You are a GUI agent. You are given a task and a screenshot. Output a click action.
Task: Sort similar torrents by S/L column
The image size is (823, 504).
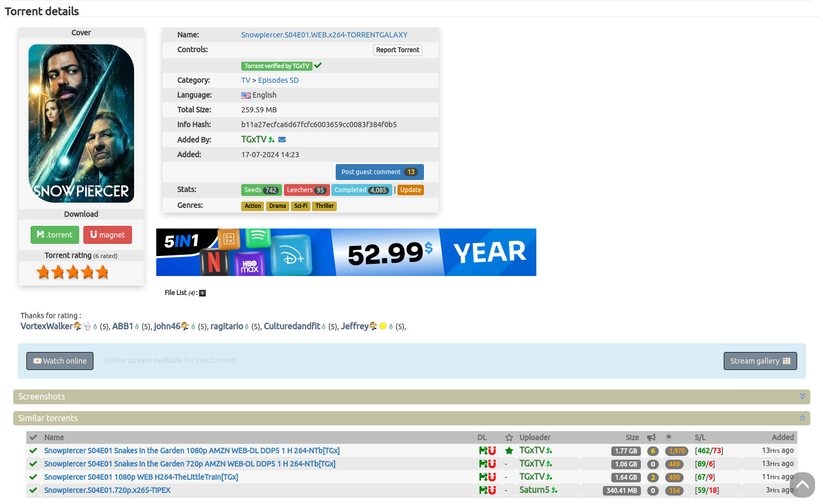tap(700, 438)
